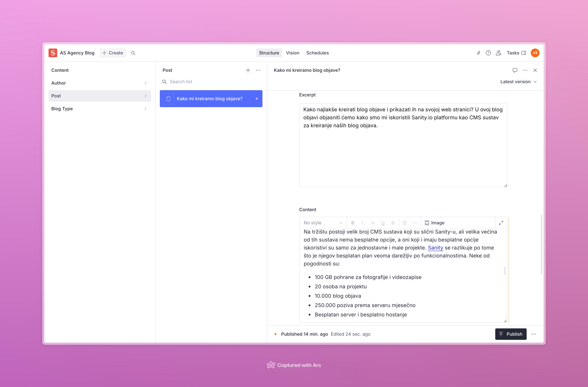Viewport: 588px width, 387px height.
Task: Open the No style dropdown
Action: click(323, 223)
